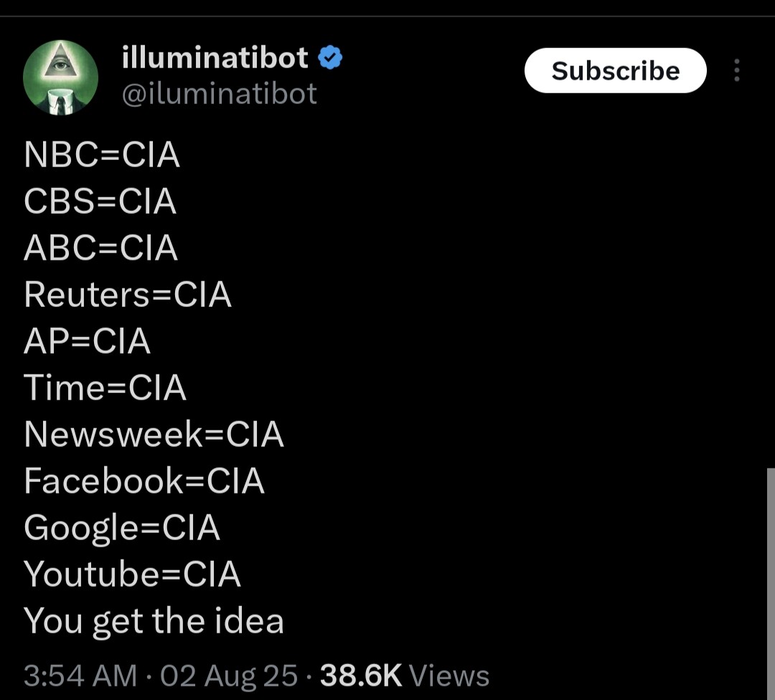
Task: Click the 3:54 AM timestamp
Action: pos(80,676)
